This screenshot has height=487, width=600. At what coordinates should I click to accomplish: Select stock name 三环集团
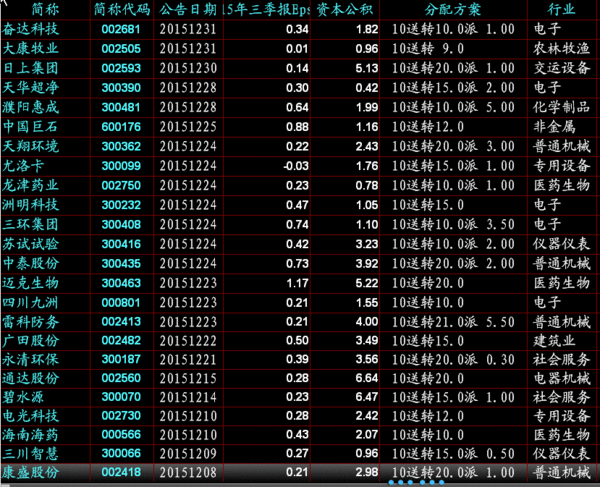30,224
